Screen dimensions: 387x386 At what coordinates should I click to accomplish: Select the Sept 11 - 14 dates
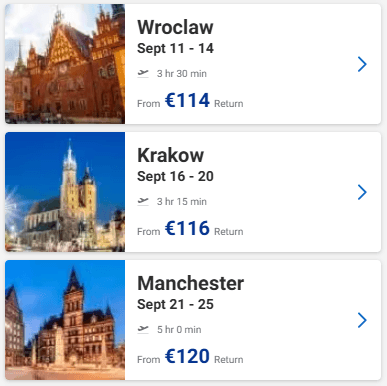(x=175, y=49)
